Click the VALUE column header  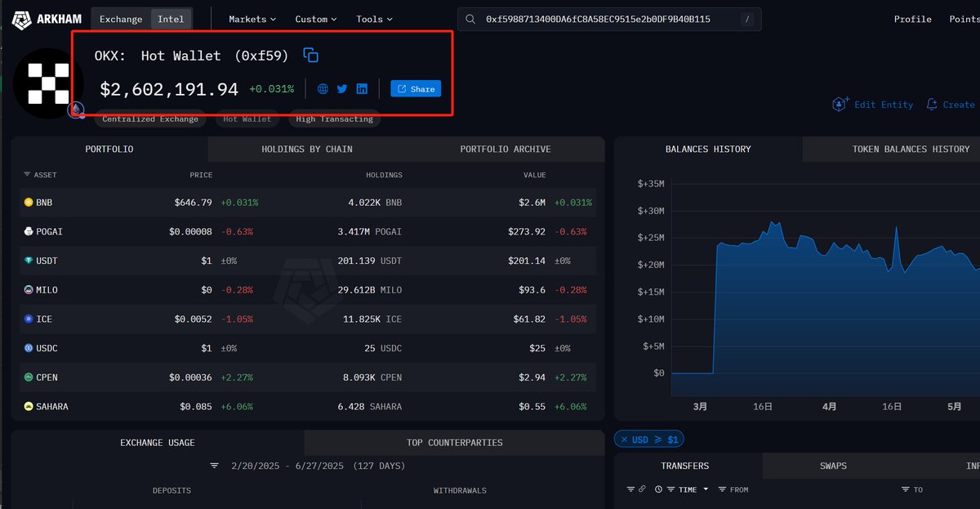(535, 175)
